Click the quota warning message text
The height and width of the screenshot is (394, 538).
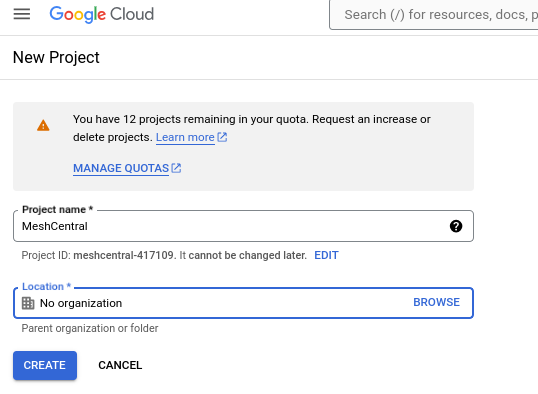252,128
